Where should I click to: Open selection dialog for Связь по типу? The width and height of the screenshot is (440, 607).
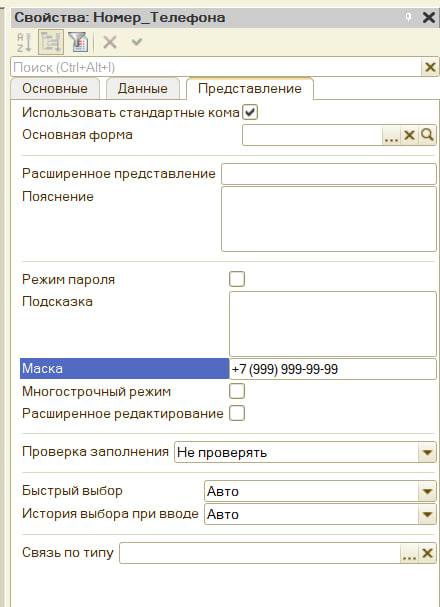pyautogui.click(x=409, y=553)
